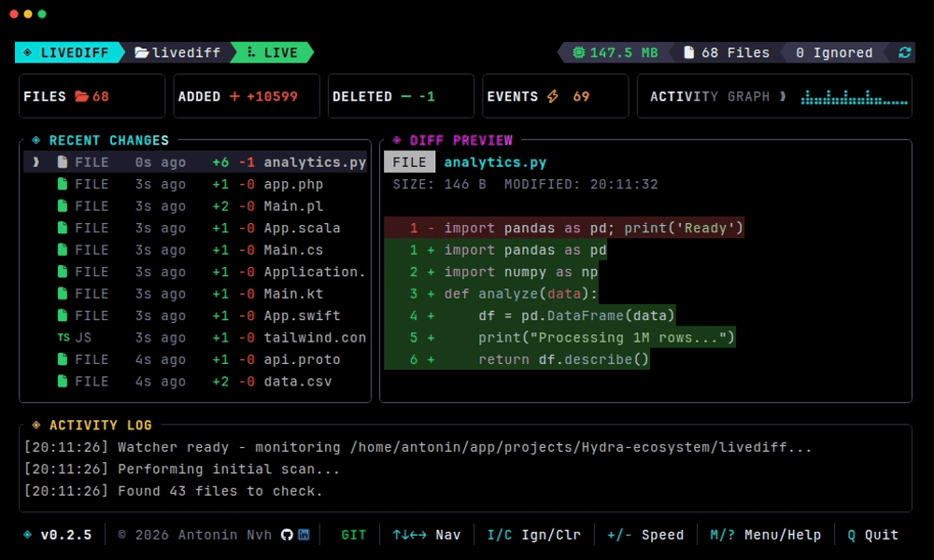The width and height of the screenshot is (934, 560).
Task: Click the green file icon on api.proto row
Action: pyautogui.click(x=62, y=359)
